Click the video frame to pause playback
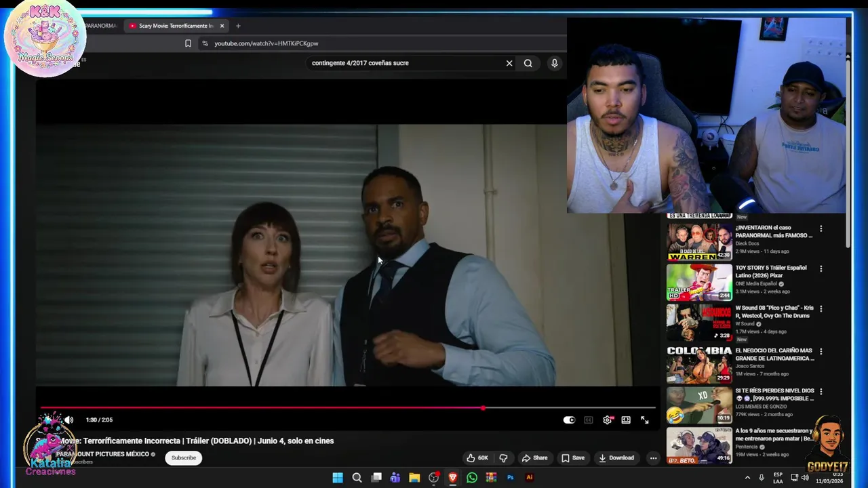 point(348,256)
